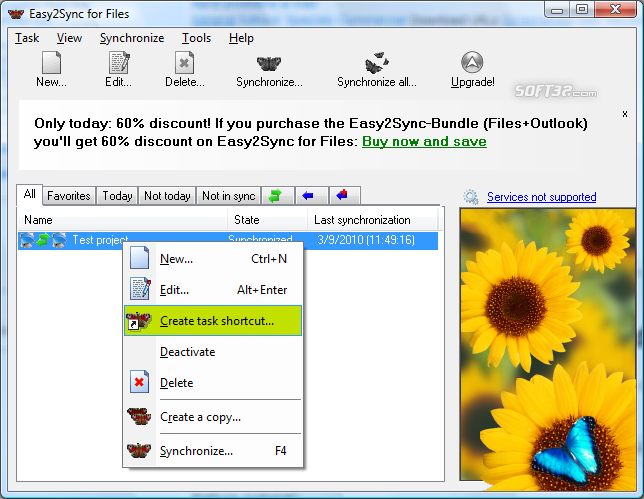Click the red X icon next to Delete in context menu
Viewport: 644px width, 499px height.
pos(139,382)
